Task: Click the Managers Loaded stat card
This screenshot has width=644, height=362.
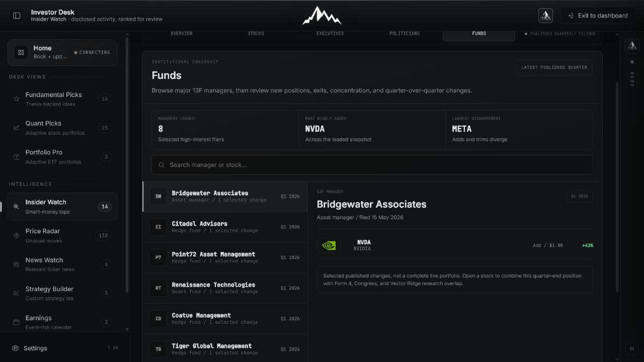Action: coord(225,130)
